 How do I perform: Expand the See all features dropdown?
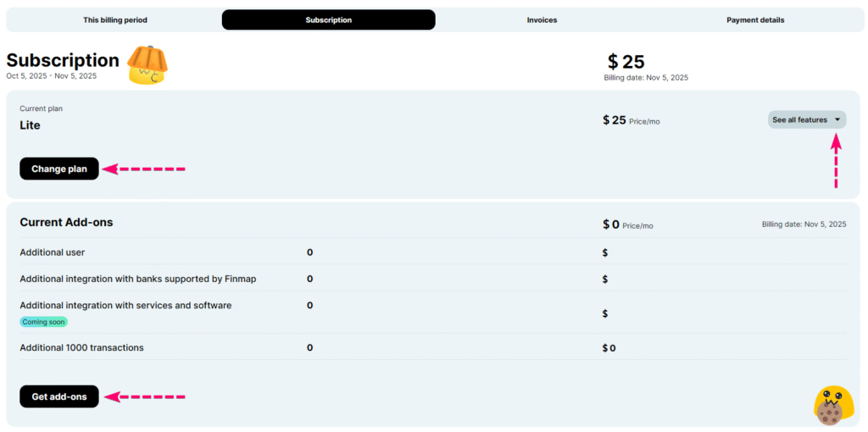(x=806, y=119)
